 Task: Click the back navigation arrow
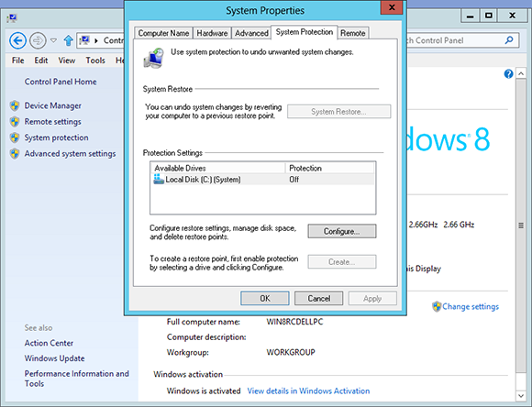coord(17,40)
